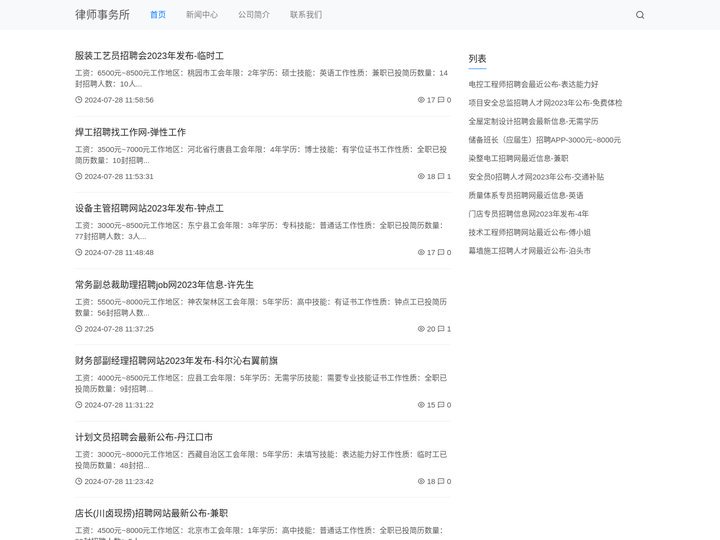Click views eye icon on 焊工招聘 post

point(421,176)
